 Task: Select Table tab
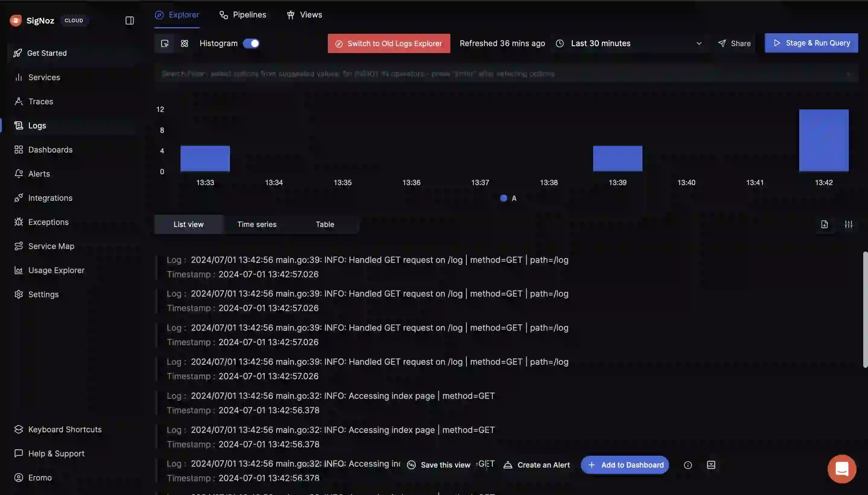(x=325, y=224)
